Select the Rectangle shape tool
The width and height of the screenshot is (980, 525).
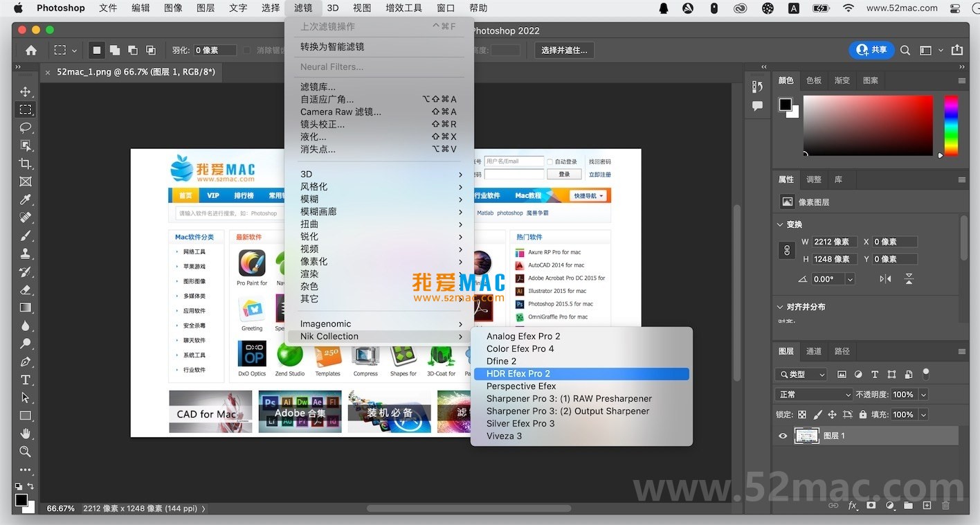(x=25, y=416)
